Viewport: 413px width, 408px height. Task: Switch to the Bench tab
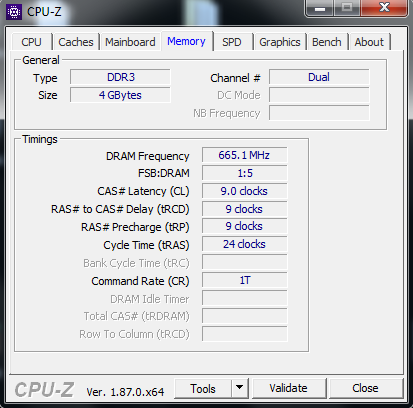[327, 42]
